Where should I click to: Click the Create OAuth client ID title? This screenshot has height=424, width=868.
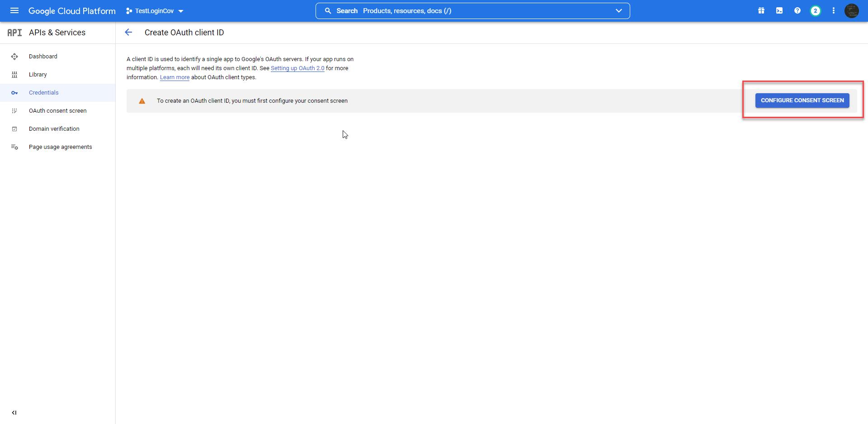[184, 33]
